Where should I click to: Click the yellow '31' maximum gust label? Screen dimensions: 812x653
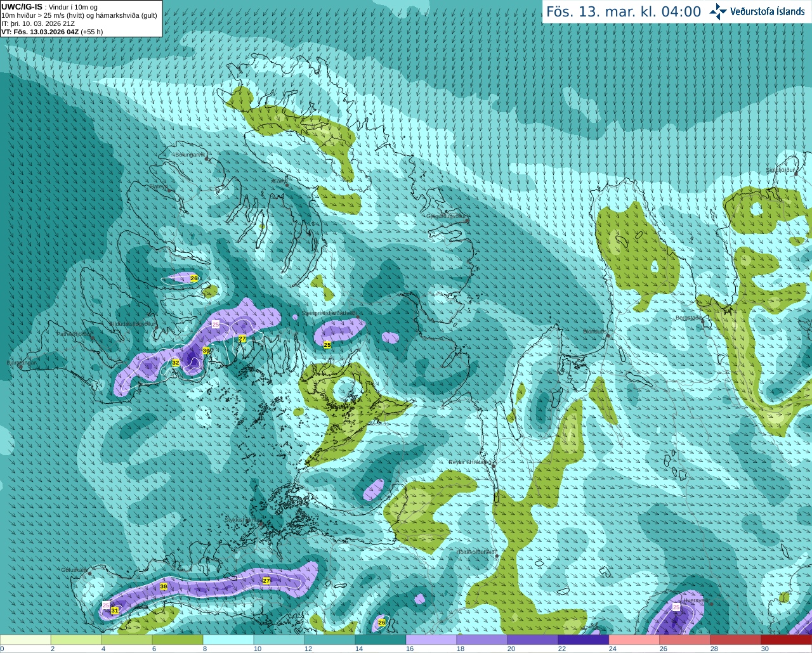tap(115, 611)
